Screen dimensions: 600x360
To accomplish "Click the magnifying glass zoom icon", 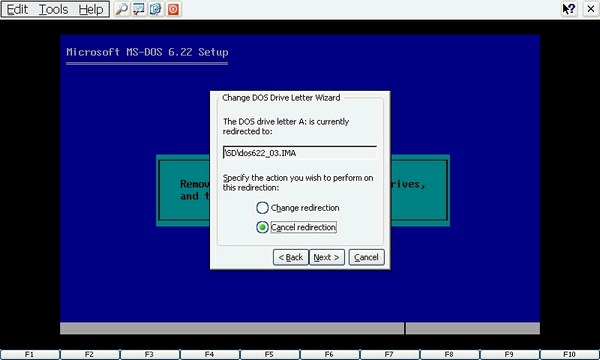I will click(x=122, y=9).
